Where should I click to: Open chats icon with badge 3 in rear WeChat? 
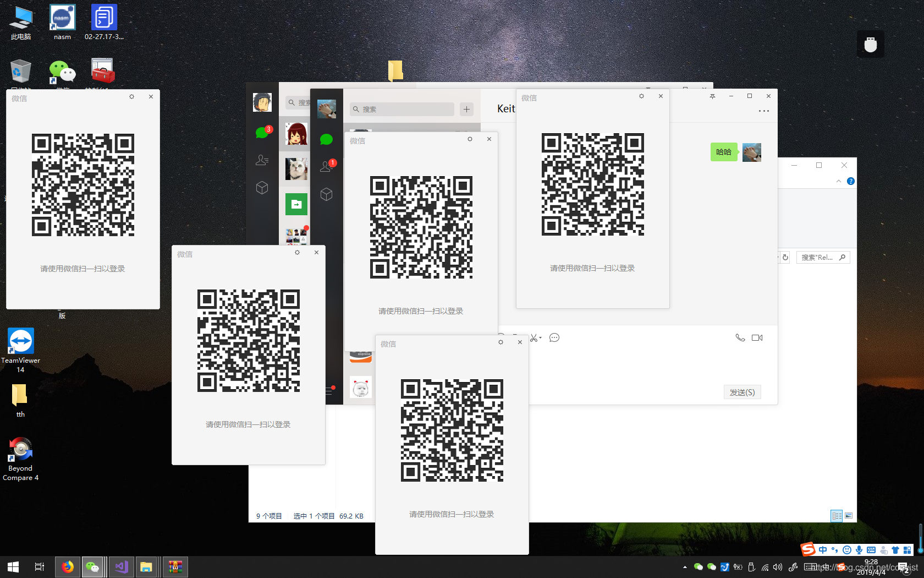coord(263,132)
